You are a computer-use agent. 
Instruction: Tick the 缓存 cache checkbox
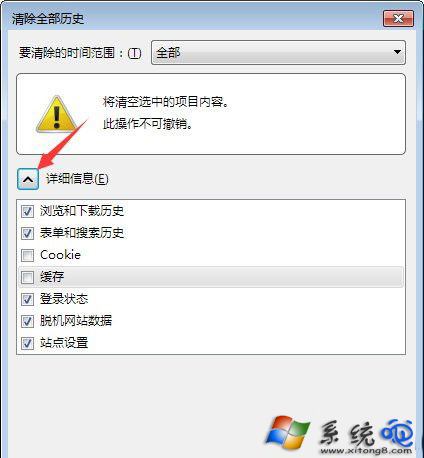click(27, 277)
